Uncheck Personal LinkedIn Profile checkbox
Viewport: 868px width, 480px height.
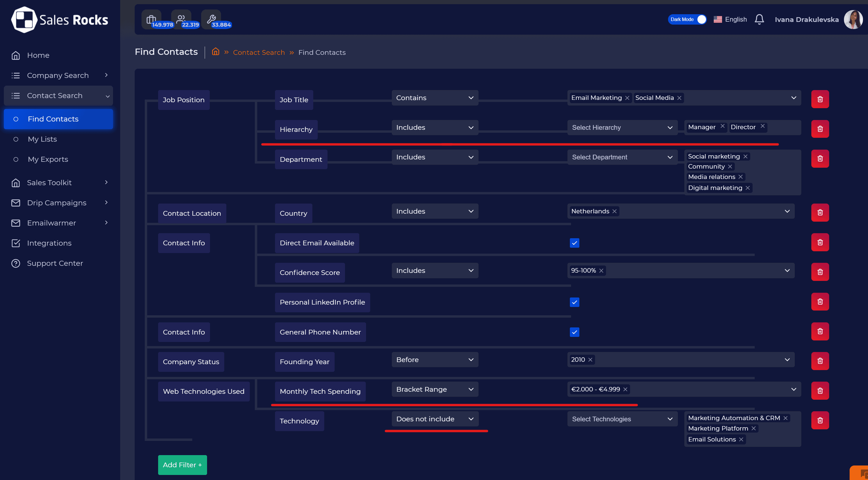[574, 302]
